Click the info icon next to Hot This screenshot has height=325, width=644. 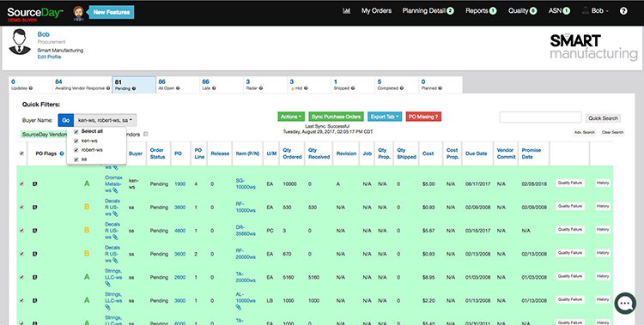click(x=306, y=88)
